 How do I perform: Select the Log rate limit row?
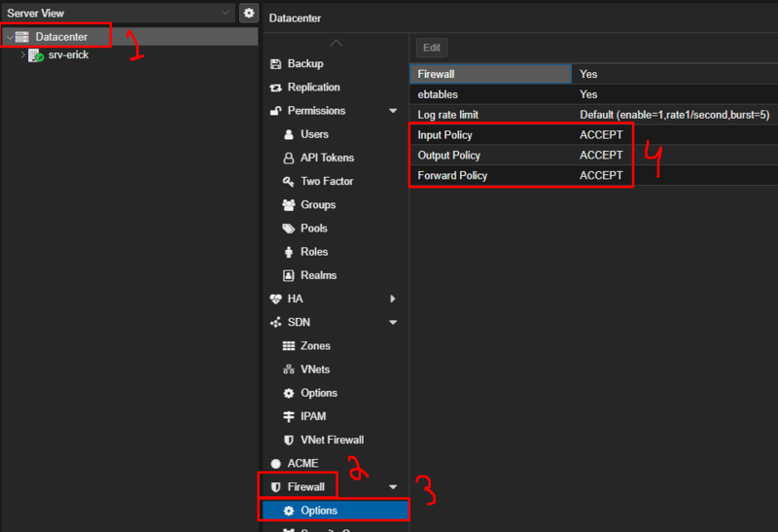[x=594, y=115]
